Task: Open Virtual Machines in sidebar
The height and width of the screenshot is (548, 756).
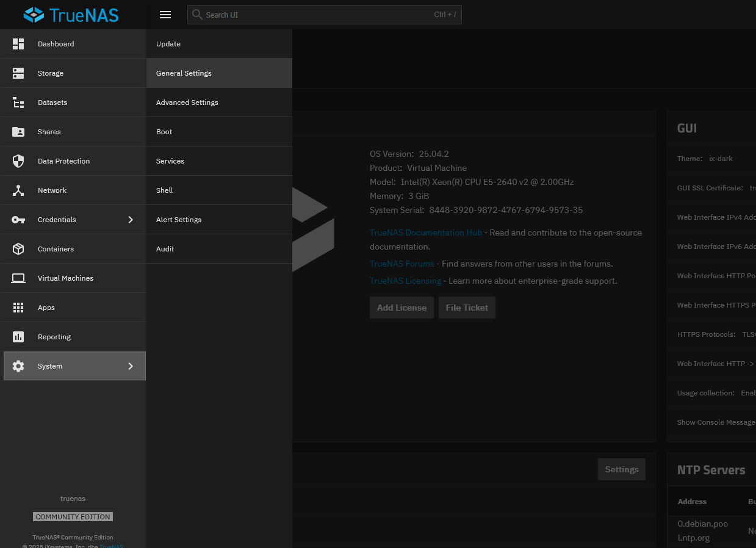Action: [73, 278]
